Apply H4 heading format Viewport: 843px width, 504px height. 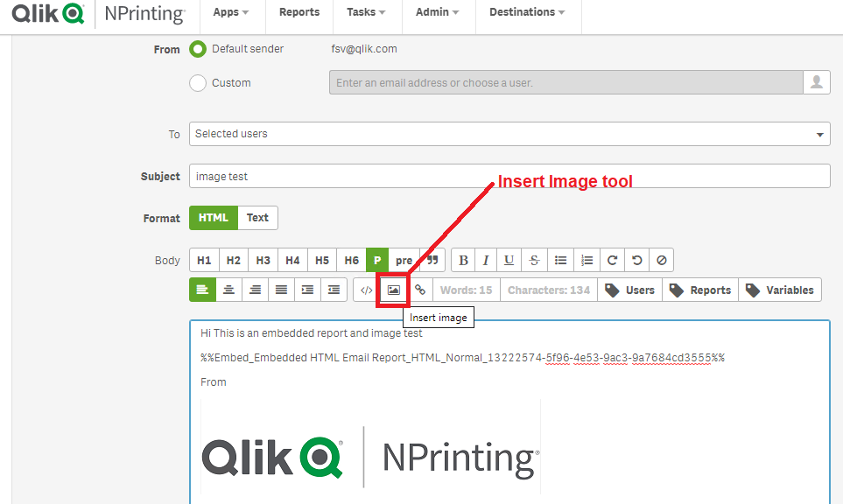(292, 260)
